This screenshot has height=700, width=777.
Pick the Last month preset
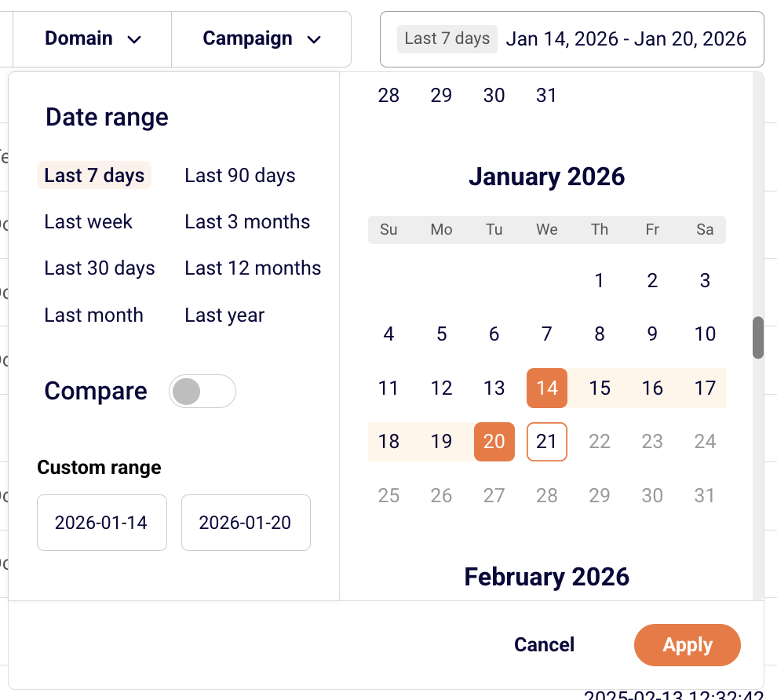point(94,315)
